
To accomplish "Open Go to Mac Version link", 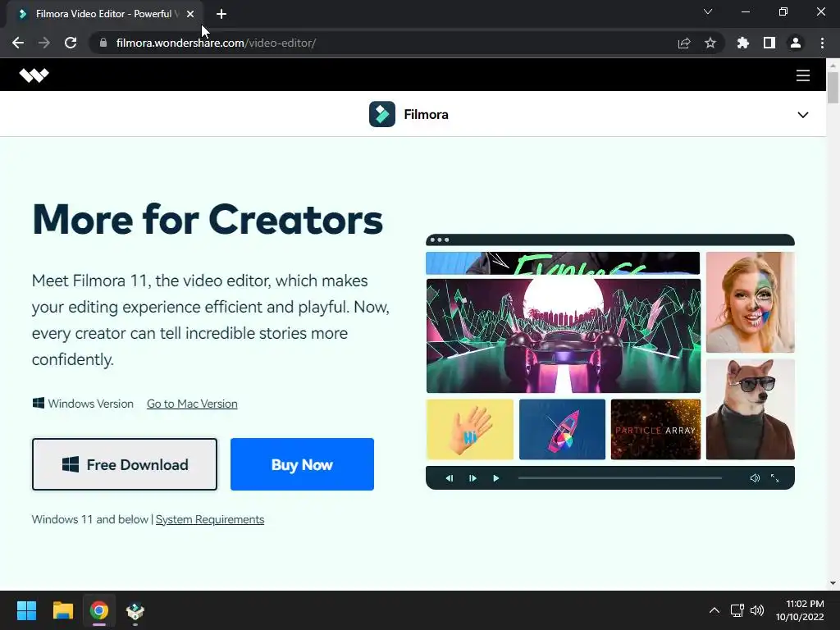I will pyautogui.click(x=192, y=404).
